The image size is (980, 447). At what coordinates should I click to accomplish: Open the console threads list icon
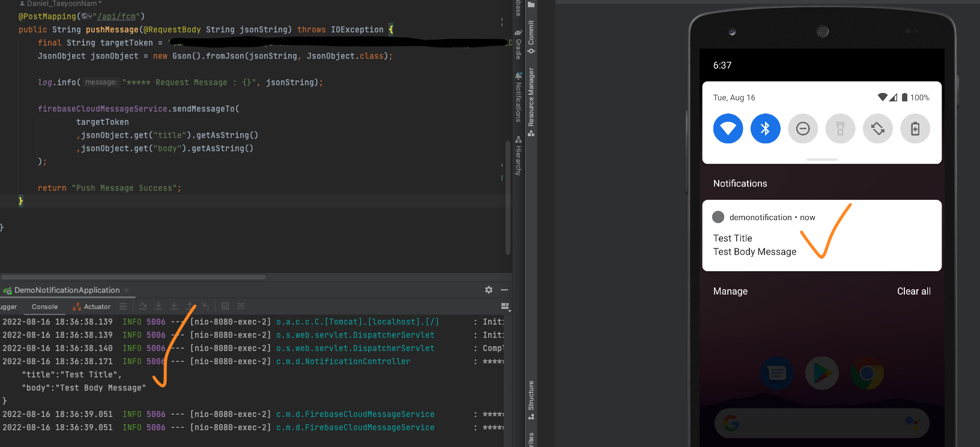[123, 306]
